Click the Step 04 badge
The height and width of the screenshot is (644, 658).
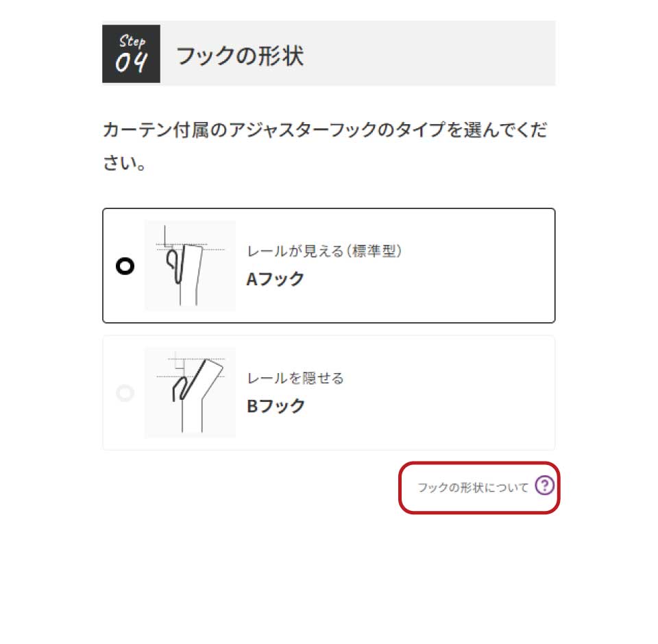click(131, 53)
